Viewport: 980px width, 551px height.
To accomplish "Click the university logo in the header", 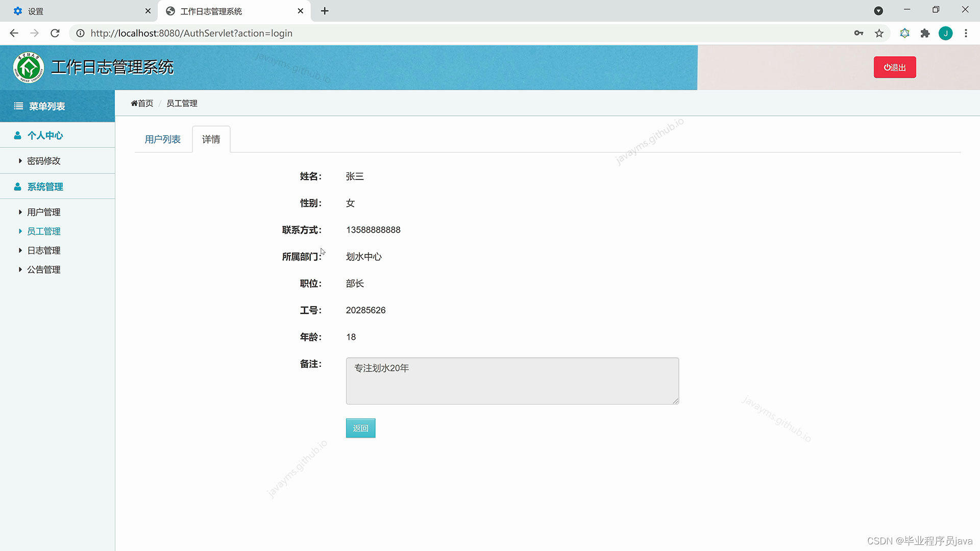I will pos(29,67).
